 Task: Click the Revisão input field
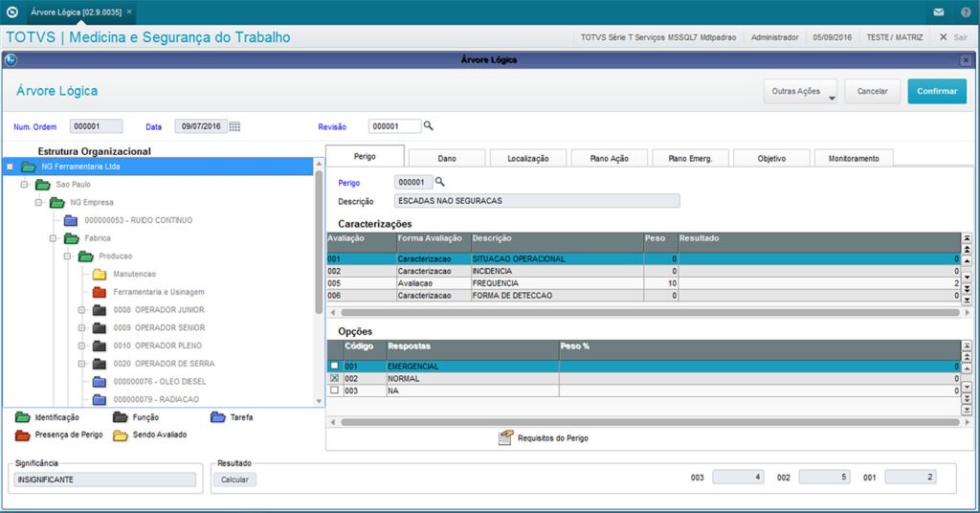tap(395, 126)
